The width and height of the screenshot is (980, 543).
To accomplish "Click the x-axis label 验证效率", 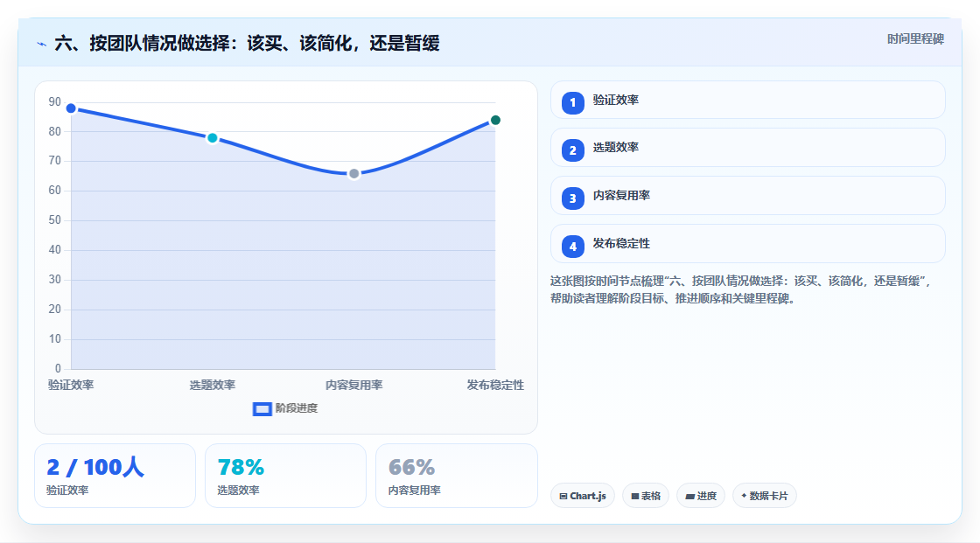I will coord(71,385).
